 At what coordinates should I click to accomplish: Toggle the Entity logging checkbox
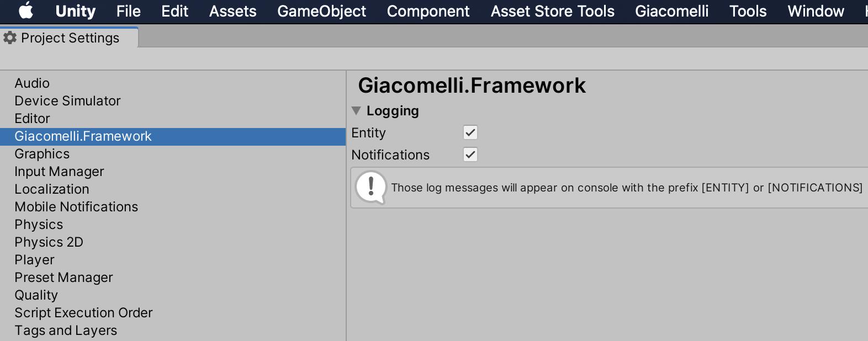point(470,132)
